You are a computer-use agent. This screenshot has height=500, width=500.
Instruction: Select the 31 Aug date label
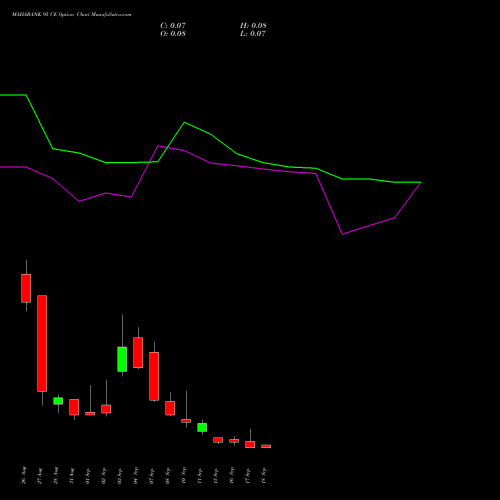tap(72, 475)
